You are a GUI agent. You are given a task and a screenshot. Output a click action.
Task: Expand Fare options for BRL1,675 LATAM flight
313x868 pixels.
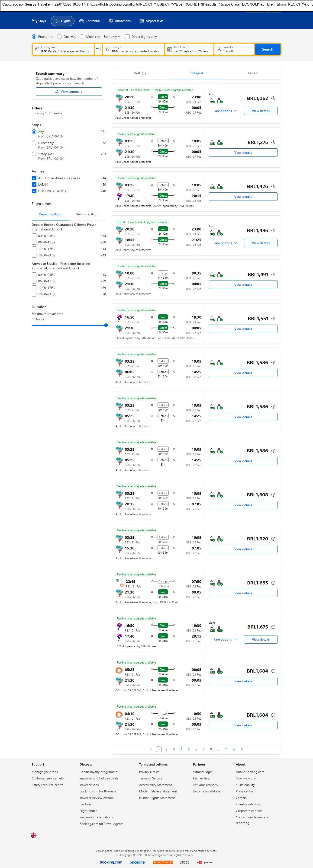(x=225, y=639)
